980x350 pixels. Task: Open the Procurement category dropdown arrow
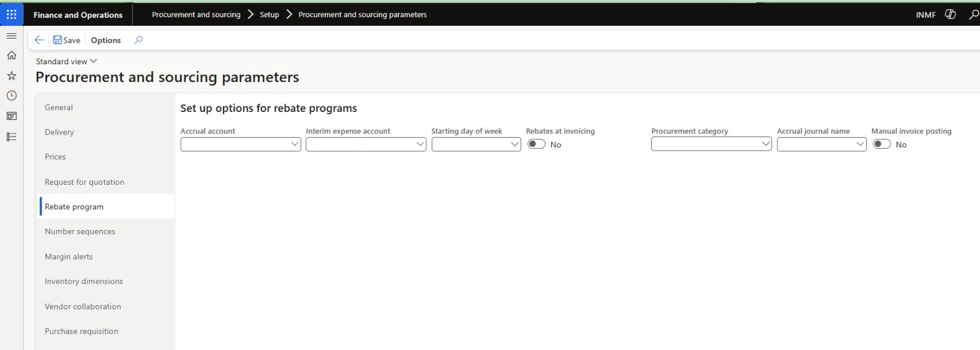[766, 144]
